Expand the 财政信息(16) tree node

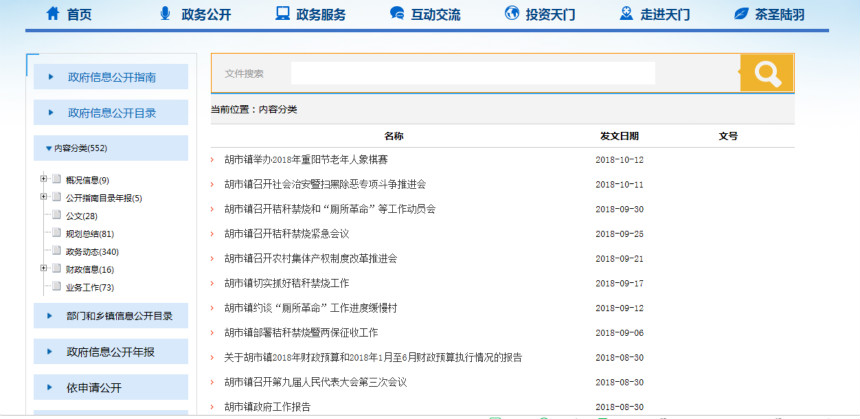tap(44, 268)
